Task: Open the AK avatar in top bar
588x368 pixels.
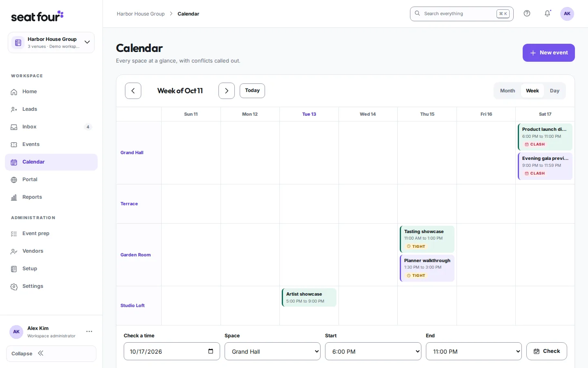Action: (567, 13)
